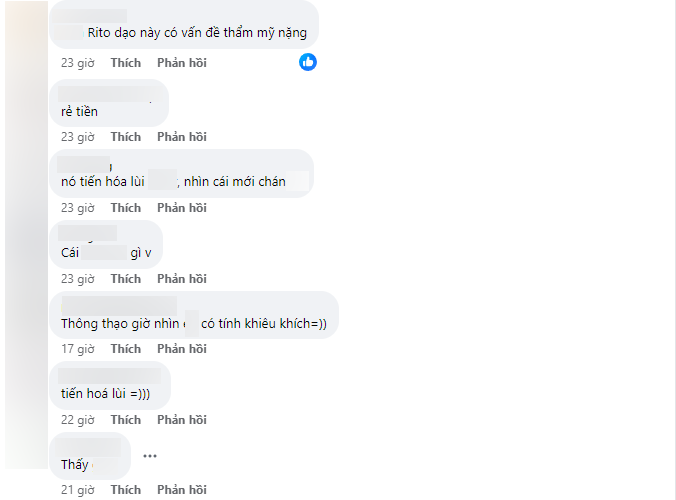Open the three-dot menu beside 'Thấy' comment
This screenshot has height=500, width=676.
point(150,456)
